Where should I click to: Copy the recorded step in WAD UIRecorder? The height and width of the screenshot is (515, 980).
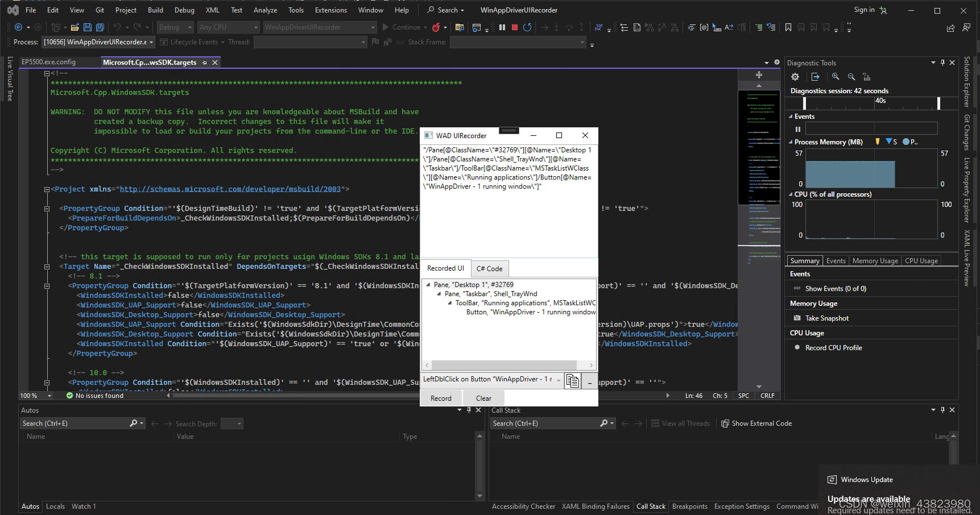[572, 380]
